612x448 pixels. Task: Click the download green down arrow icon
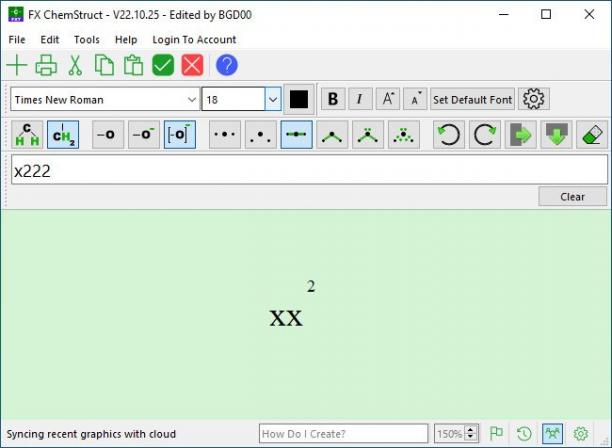tap(556, 135)
